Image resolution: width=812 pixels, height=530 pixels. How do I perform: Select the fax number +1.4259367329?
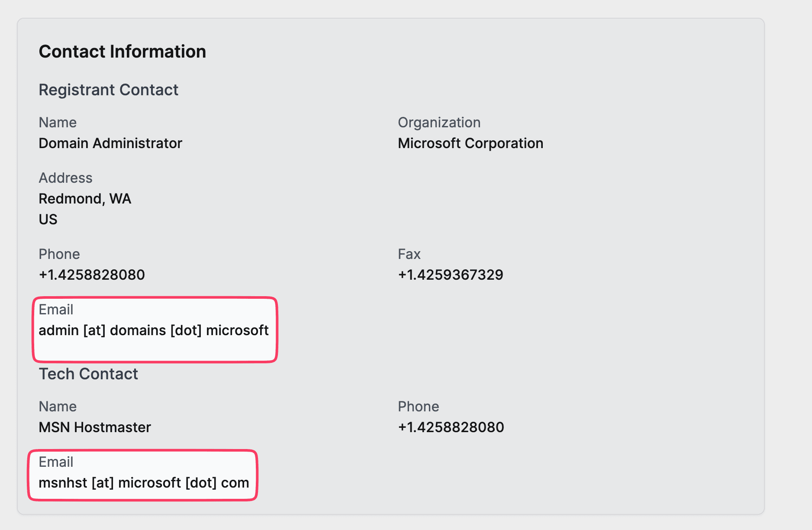[x=451, y=275]
